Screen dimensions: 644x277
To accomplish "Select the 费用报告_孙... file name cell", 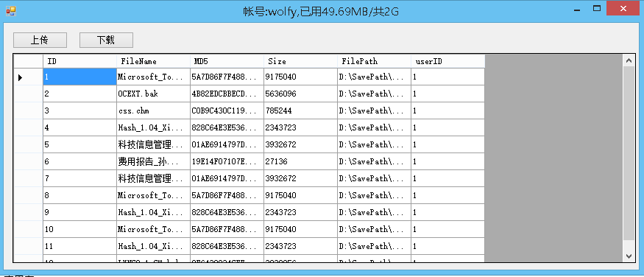I will [153, 161].
